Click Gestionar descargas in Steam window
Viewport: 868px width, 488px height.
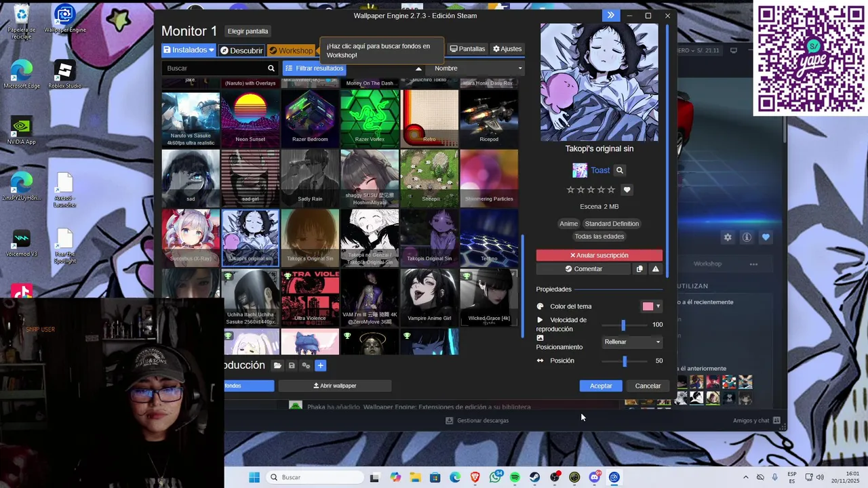[x=477, y=420]
